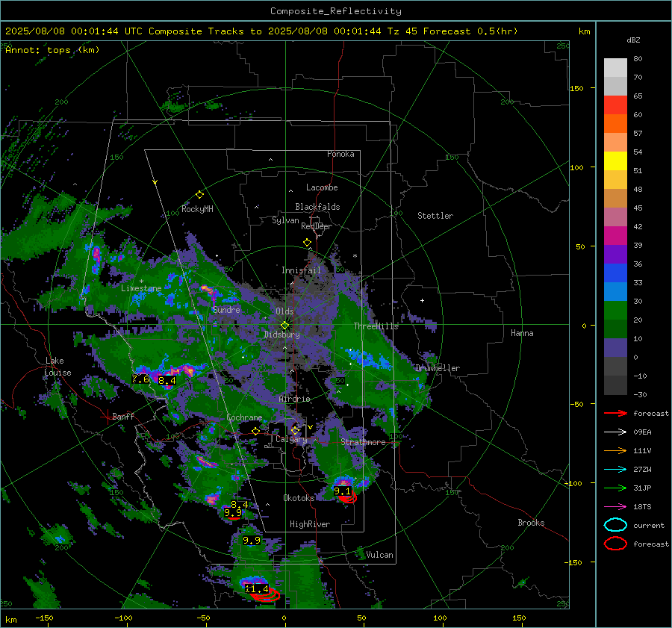Click the Okotoks city label

click(299, 498)
